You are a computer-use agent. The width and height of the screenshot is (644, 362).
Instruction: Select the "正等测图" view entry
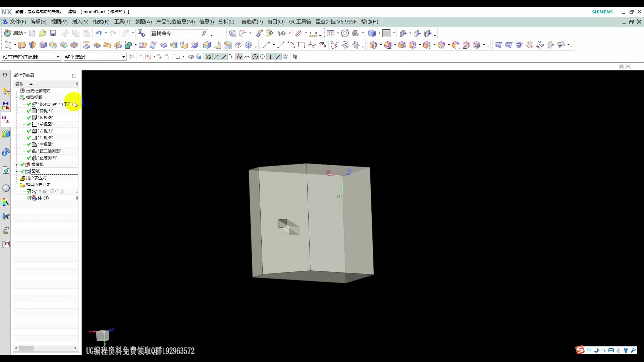click(x=47, y=158)
